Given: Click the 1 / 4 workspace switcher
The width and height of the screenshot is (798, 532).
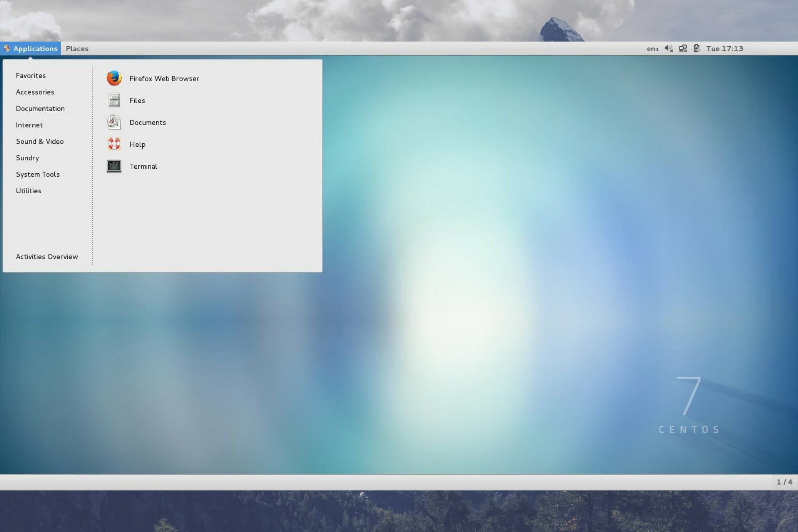Looking at the screenshot, I should 784,482.
